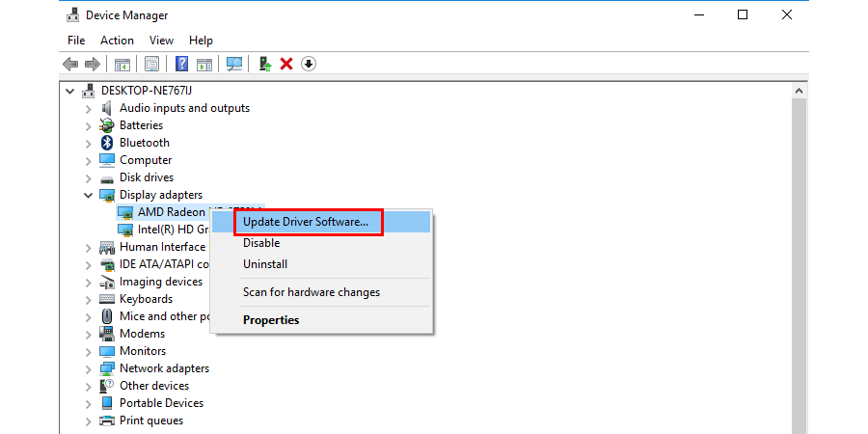
Task: Click the Mice and other pointing devices icon
Action: tap(107, 316)
